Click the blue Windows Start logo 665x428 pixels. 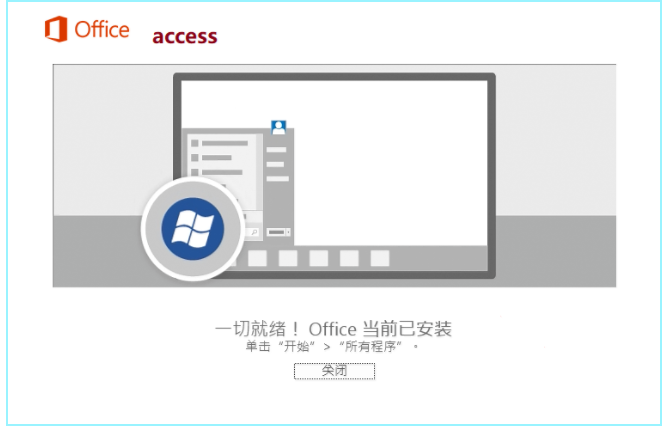(x=193, y=229)
